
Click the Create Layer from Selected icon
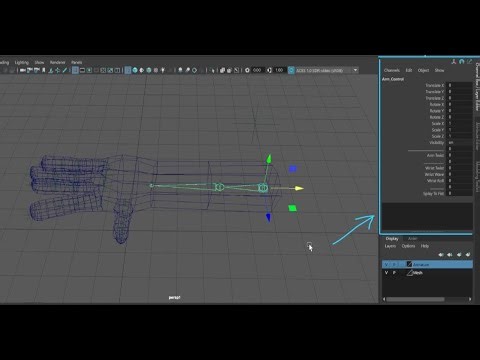pyautogui.click(x=468, y=255)
